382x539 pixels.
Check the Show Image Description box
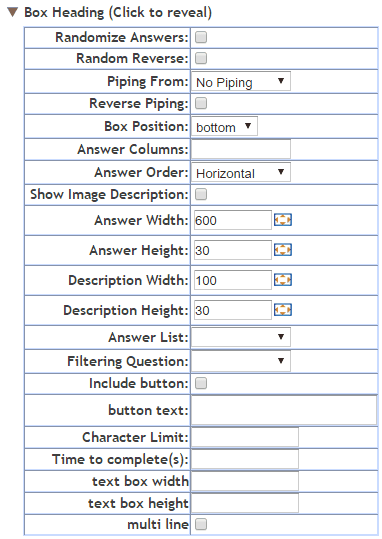201,195
